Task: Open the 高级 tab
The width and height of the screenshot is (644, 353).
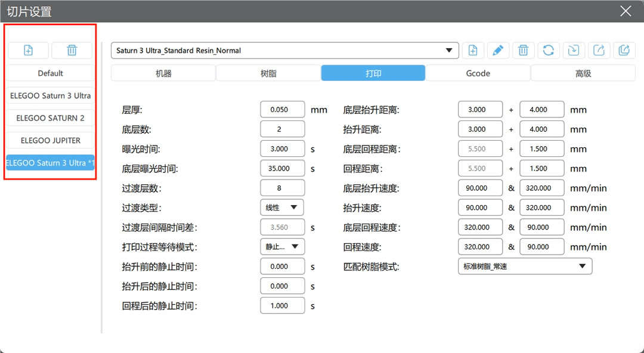Action: 583,73
